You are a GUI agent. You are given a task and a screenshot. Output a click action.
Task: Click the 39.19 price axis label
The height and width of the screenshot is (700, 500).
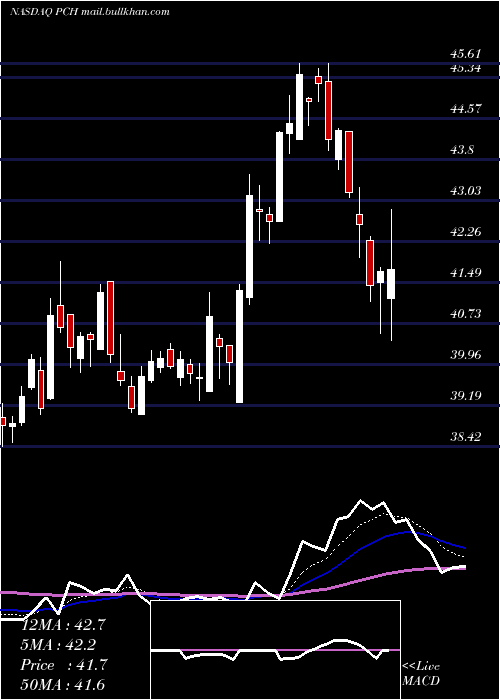point(466,395)
